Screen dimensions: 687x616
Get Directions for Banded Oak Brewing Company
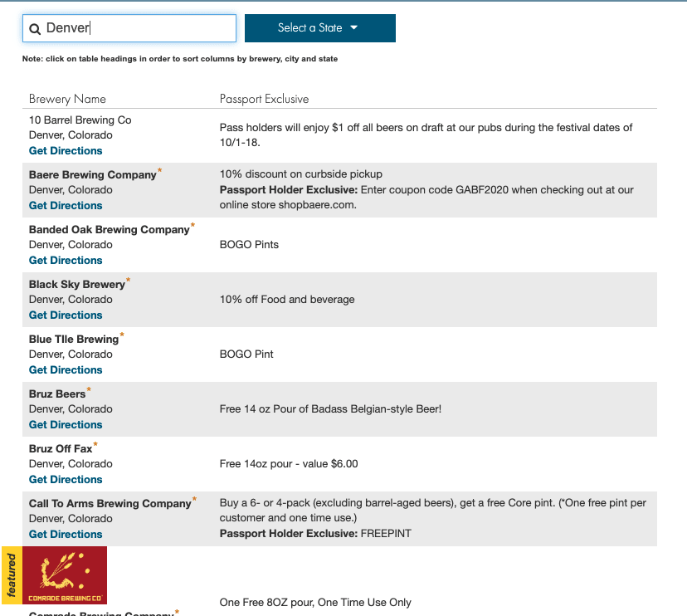[66, 260]
